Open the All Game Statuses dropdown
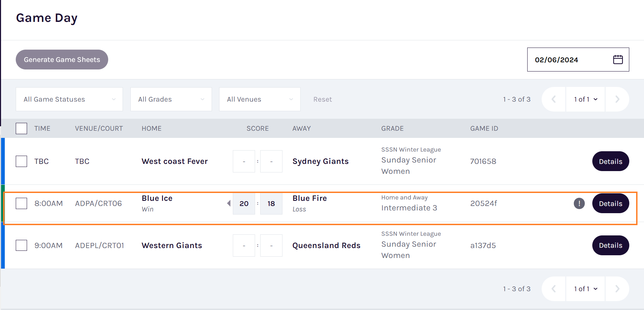 click(68, 99)
